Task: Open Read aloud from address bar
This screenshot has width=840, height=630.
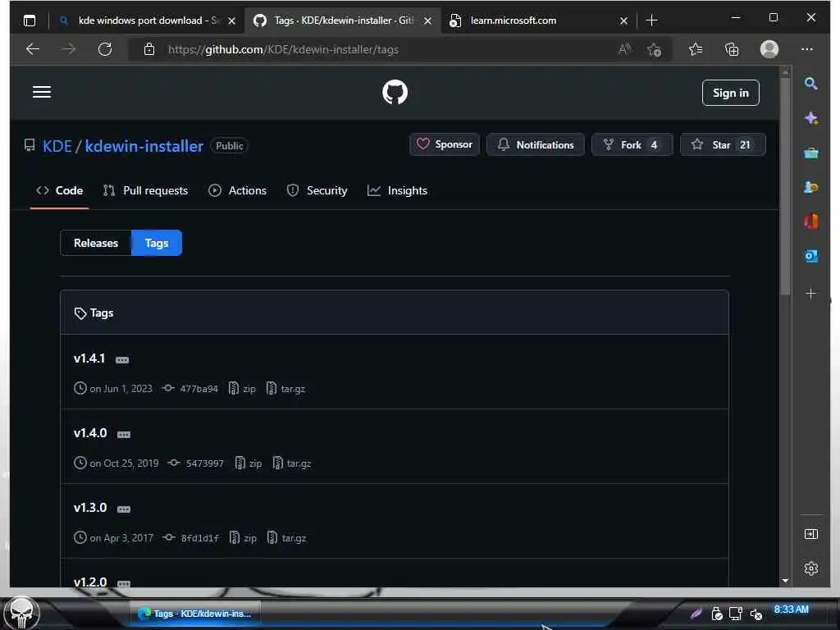Action: (x=624, y=49)
